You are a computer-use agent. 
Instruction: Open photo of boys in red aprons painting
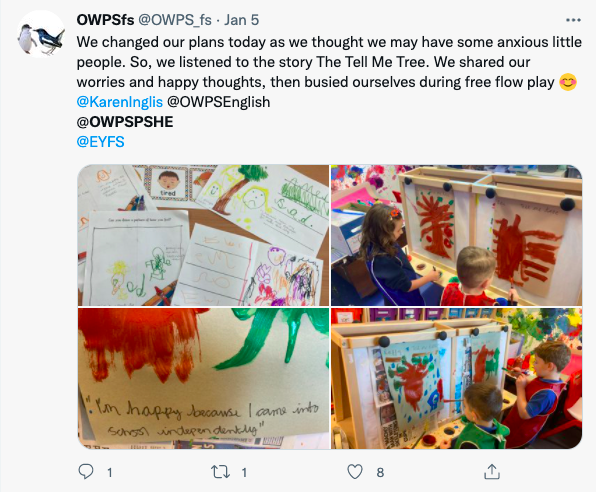(456, 378)
